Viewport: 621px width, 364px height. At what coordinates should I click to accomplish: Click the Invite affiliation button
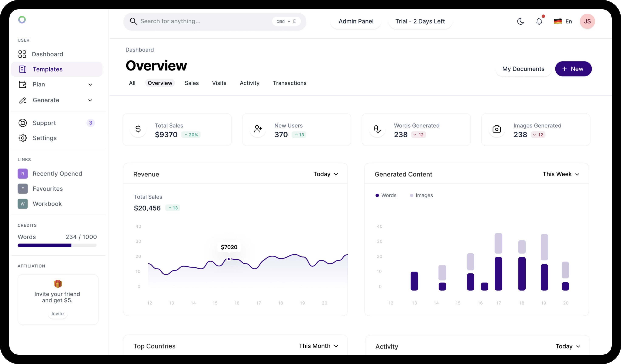[x=57, y=314]
